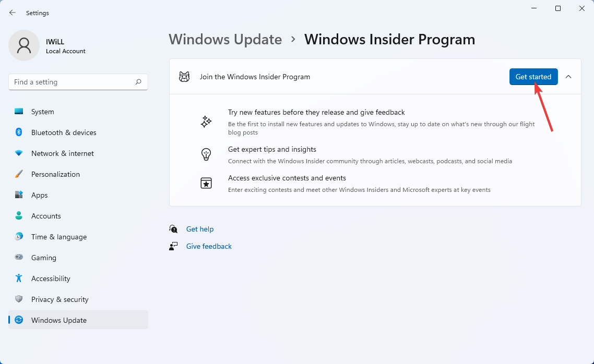The width and height of the screenshot is (594, 364).
Task: Click the Get started button
Action: pos(533,77)
